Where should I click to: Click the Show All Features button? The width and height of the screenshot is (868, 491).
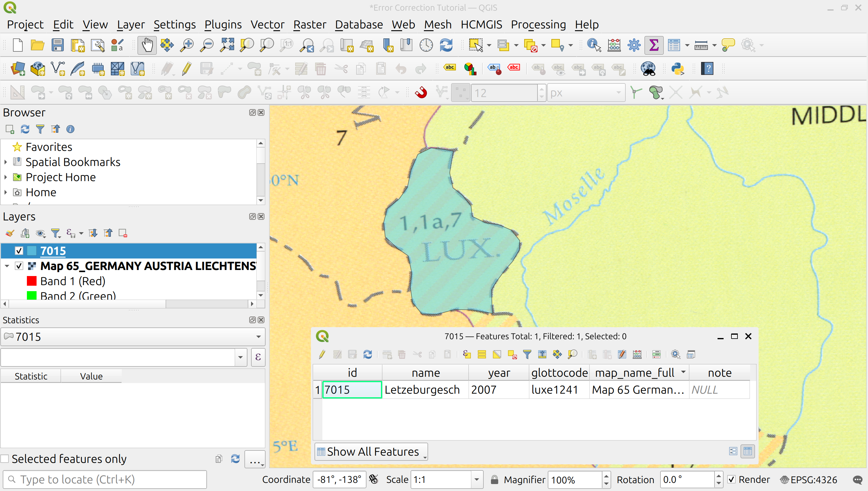point(371,452)
